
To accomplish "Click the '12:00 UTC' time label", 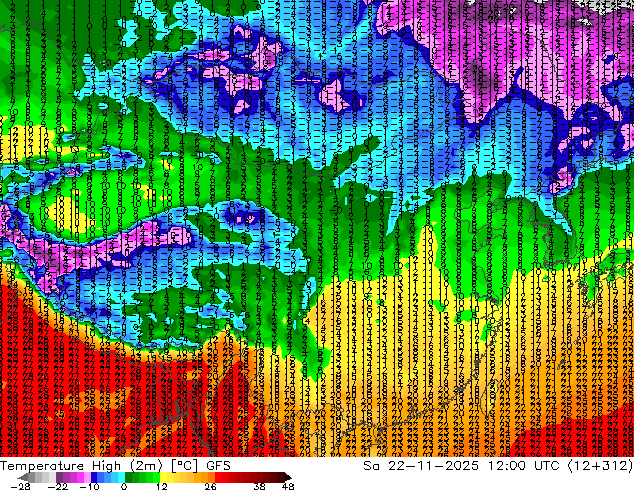I will pos(524,466).
